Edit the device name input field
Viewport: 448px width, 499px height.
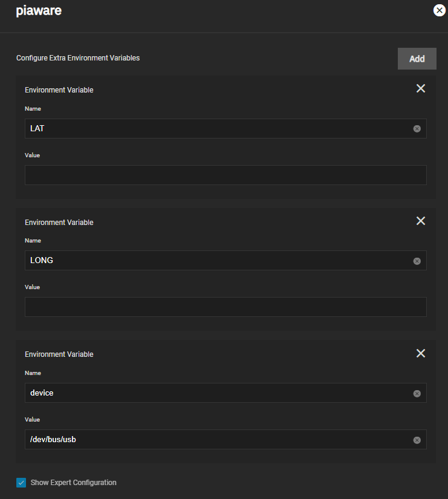click(x=219, y=393)
